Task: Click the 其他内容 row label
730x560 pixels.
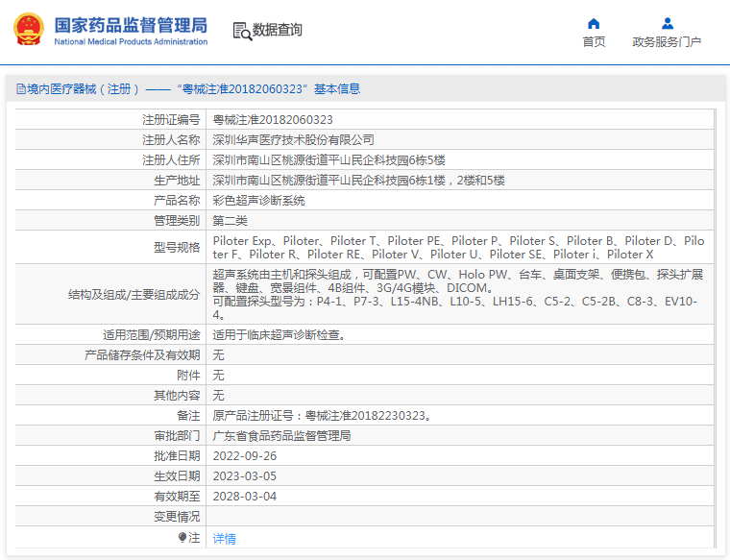Action: 177,395
